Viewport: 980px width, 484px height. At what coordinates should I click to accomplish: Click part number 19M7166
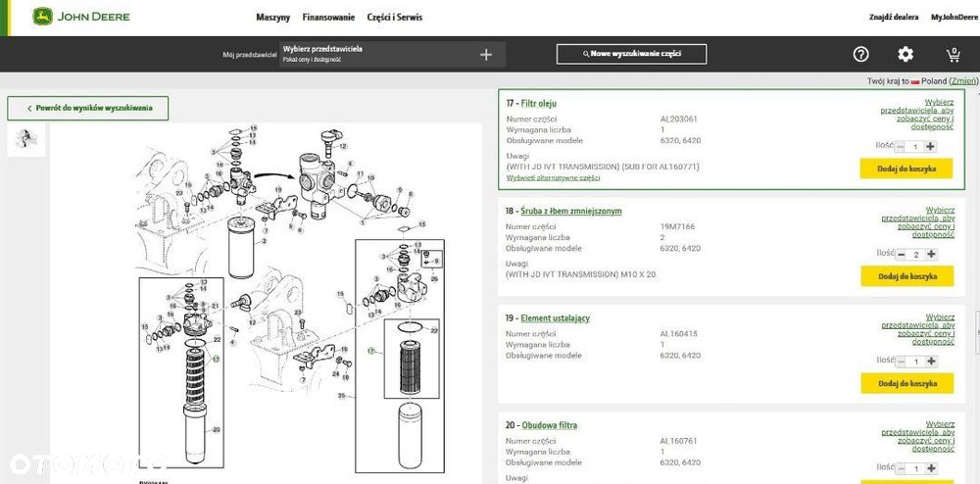click(x=677, y=226)
